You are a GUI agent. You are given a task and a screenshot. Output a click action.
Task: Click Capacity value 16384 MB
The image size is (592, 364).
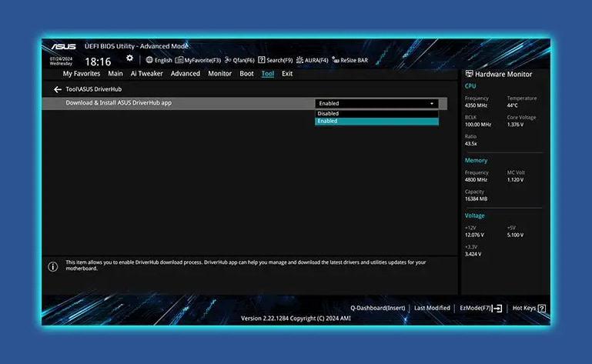point(476,199)
